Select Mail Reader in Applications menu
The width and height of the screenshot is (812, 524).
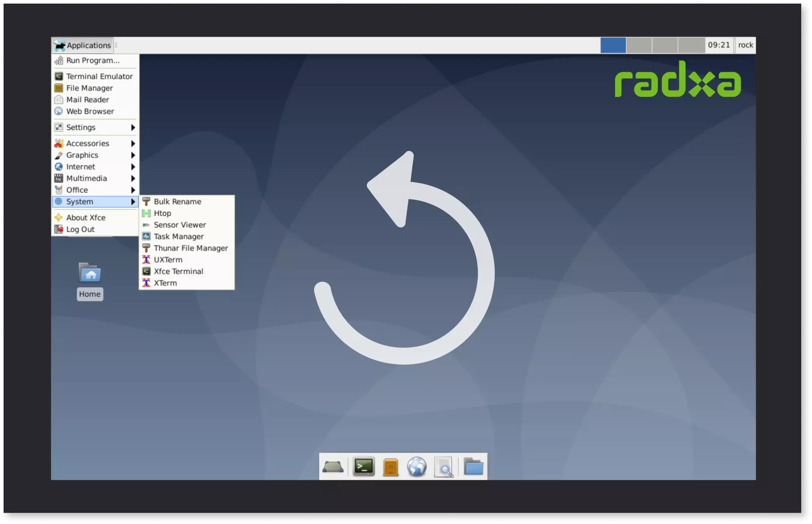point(95,100)
